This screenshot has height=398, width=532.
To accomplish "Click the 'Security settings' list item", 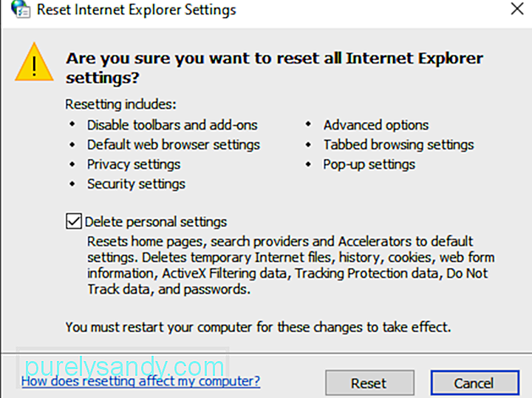I will point(136,184).
